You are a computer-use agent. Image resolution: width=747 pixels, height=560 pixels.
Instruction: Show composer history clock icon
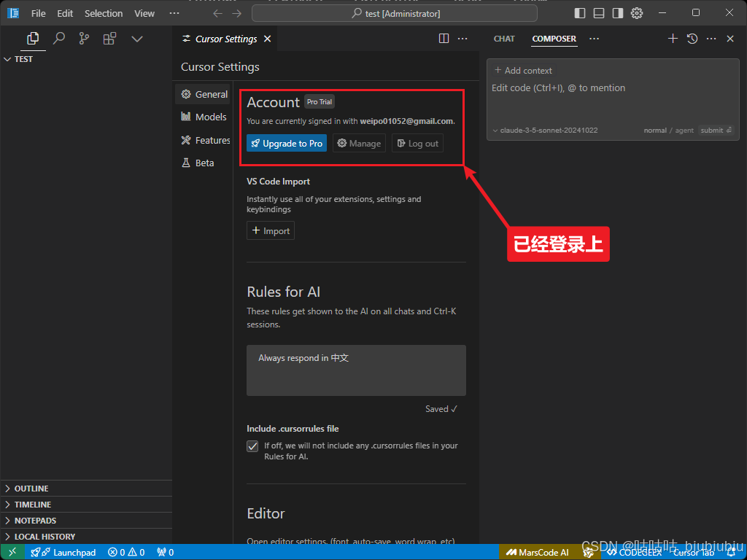tap(692, 39)
